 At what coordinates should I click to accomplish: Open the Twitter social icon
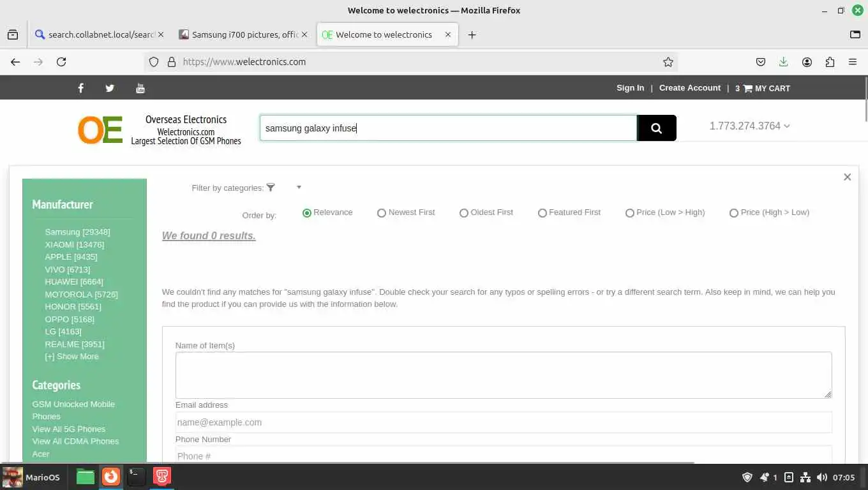110,88
